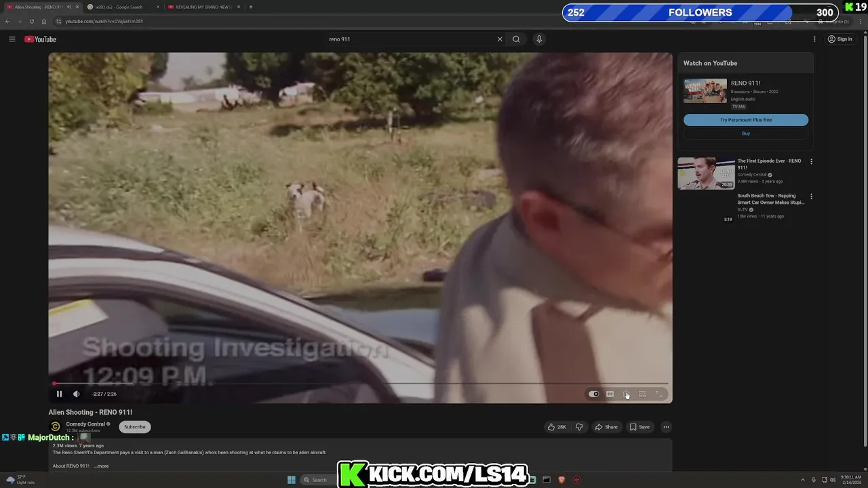Open more actions beside the Save button
Screen dimensions: 868x488
pos(666,427)
